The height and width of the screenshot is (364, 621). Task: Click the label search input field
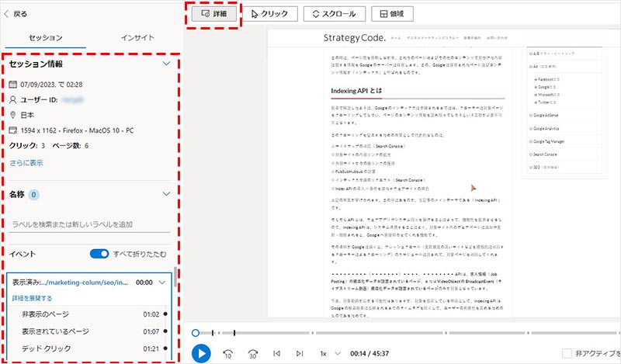coord(91,224)
